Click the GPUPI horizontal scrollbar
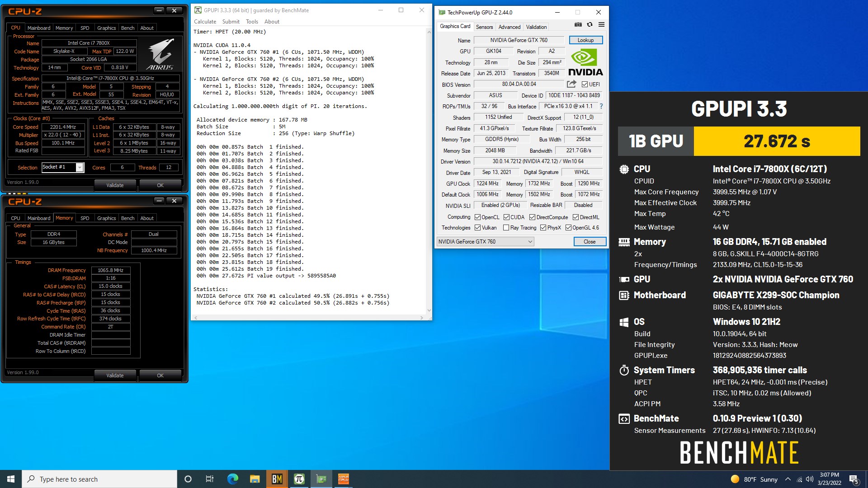 310,318
